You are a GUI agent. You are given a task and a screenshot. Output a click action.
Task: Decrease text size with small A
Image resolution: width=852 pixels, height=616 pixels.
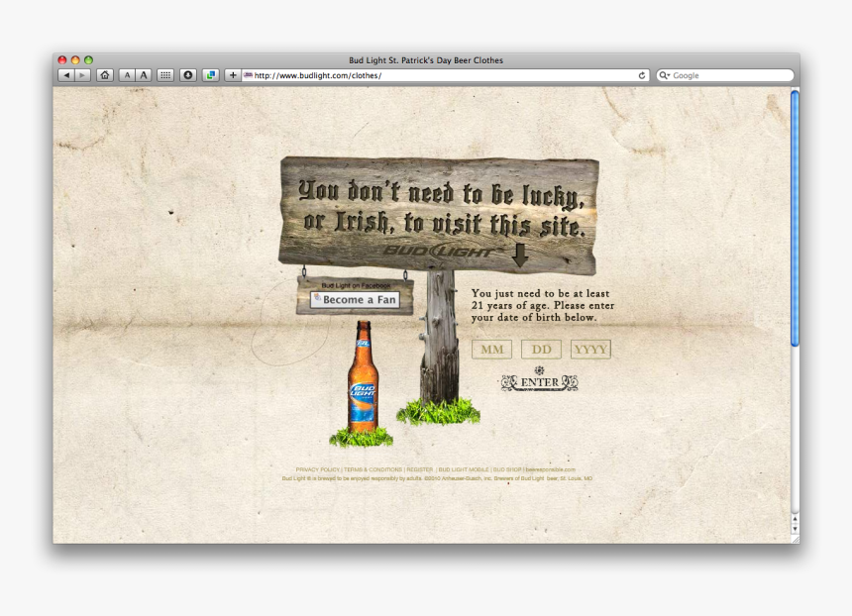[x=127, y=75]
